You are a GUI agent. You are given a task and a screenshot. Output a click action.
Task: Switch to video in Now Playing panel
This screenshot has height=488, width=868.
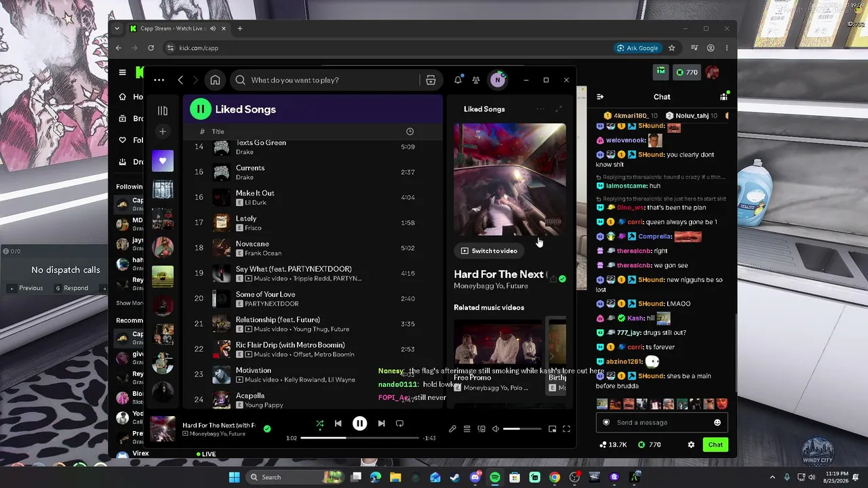(489, 251)
